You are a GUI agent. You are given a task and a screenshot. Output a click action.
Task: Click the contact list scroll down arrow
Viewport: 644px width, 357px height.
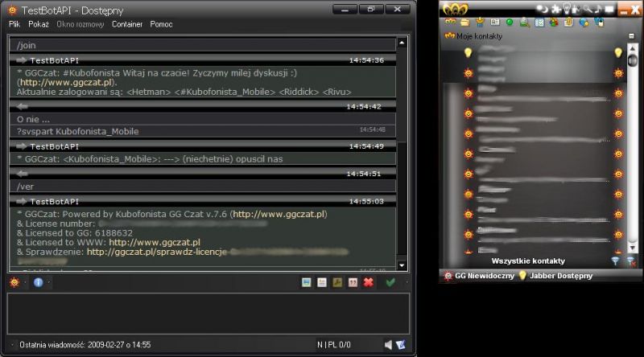pos(633,248)
